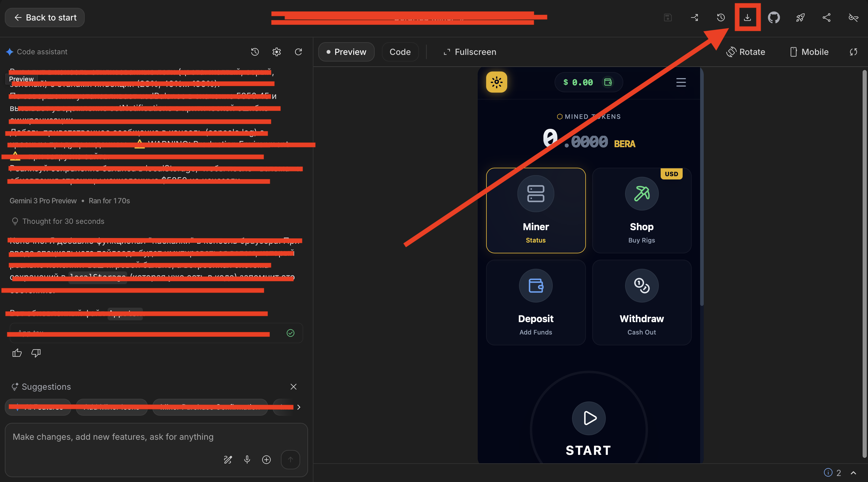Viewport: 868px width, 482px height.
Task: Toggle Mobile device view
Action: pos(809,52)
